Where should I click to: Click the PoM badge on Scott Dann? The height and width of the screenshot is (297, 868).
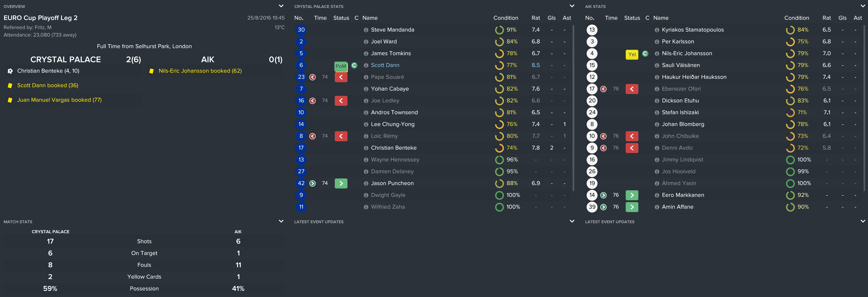341,66
